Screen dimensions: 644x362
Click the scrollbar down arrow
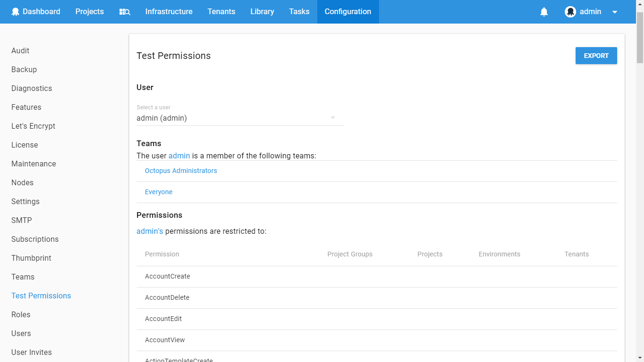coord(640,357)
